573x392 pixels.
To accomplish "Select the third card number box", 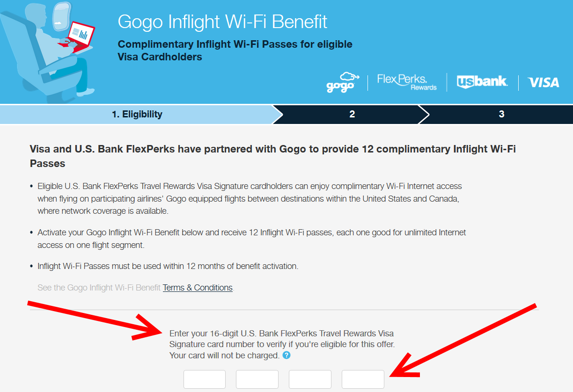I will [310, 379].
